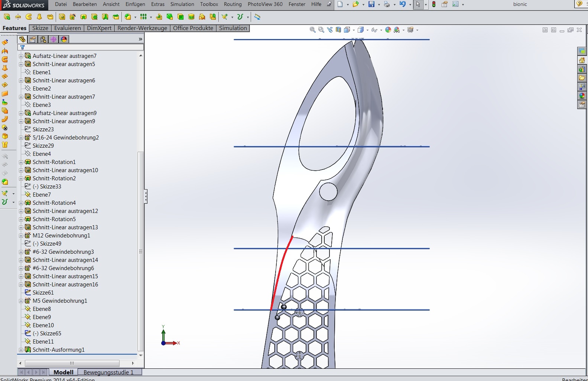This screenshot has height=381, width=588.
Task: Expand Schnitt-Linear austragen6 node
Action: [x=21, y=81]
